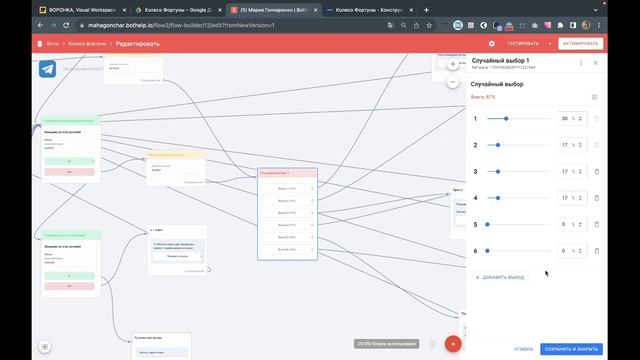Image resolution: width=640 pixels, height=360 pixels.
Task: Go back in browser history
Action: coord(40,25)
